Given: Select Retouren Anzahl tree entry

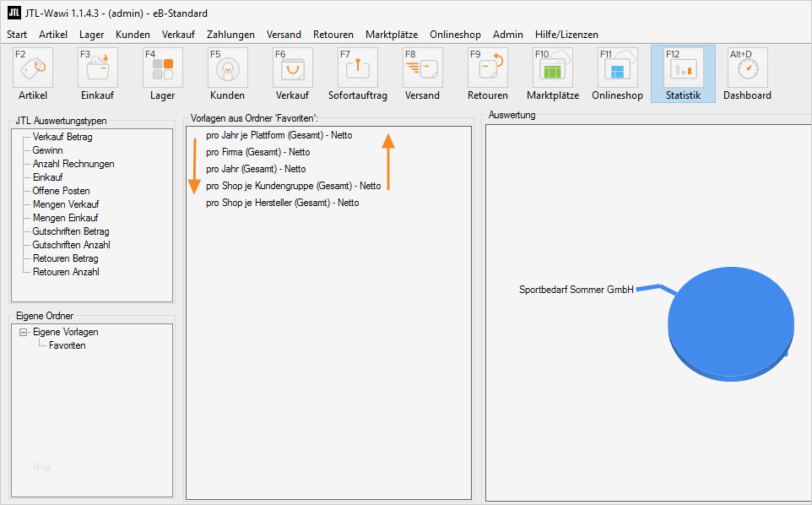Looking at the screenshot, I should pos(66,272).
